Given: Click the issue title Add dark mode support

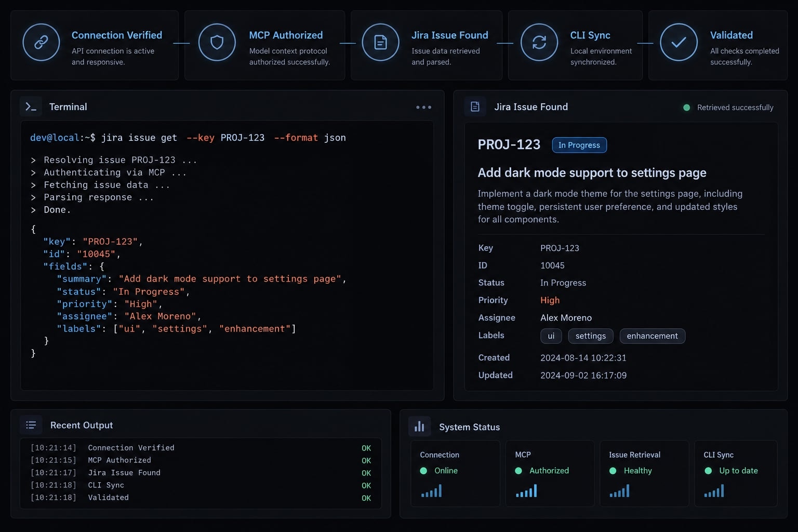Looking at the screenshot, I should [592, 172].
